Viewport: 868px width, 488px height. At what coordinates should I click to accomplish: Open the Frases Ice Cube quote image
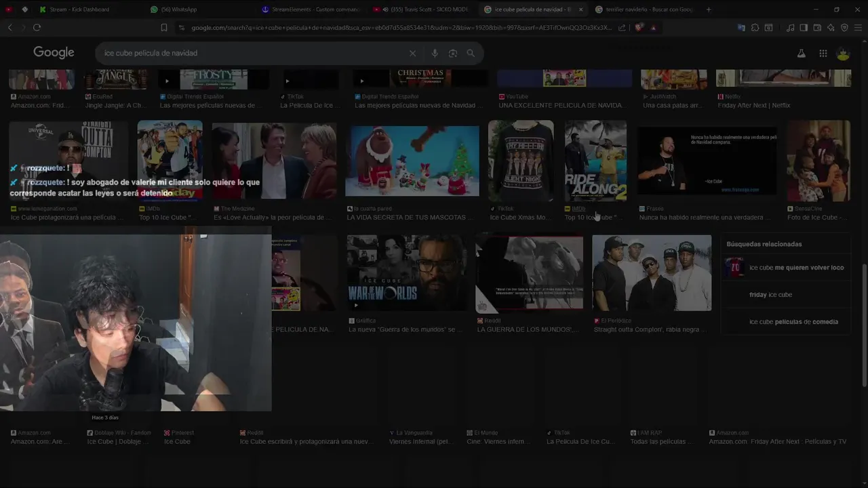707,161
